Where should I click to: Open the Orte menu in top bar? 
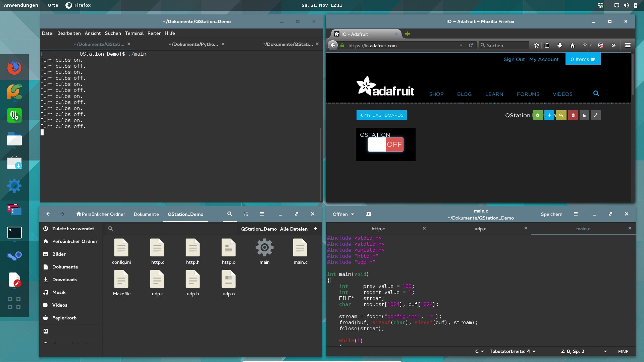[53, 5]
